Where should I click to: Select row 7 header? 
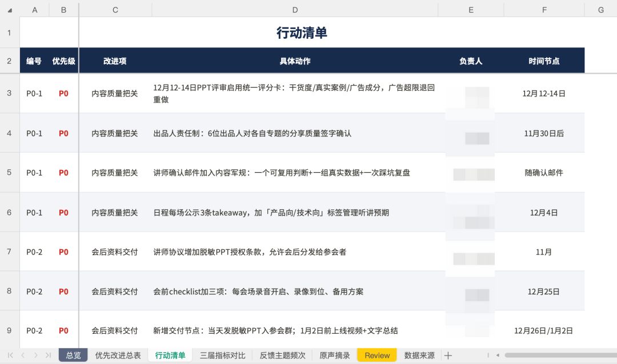[10, 252]
